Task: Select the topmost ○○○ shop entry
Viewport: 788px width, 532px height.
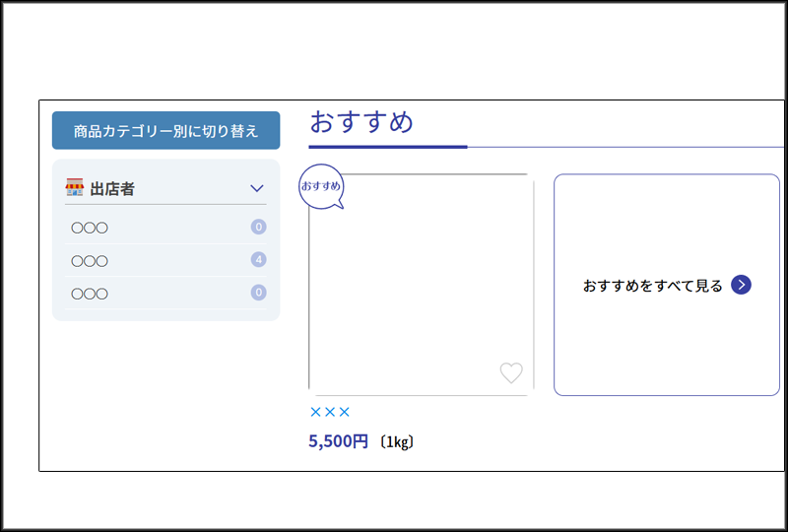Action: 165,228
